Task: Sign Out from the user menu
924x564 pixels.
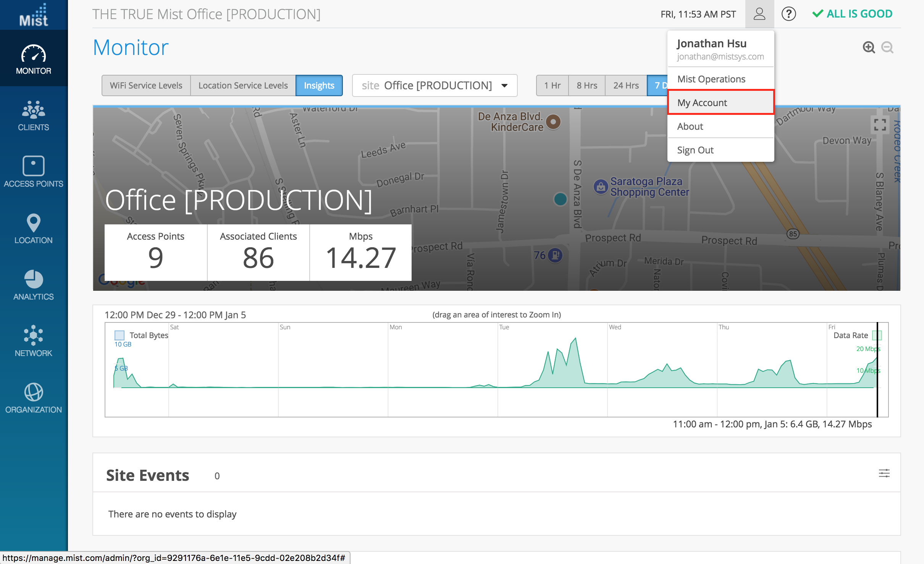Action: [720, 150]
